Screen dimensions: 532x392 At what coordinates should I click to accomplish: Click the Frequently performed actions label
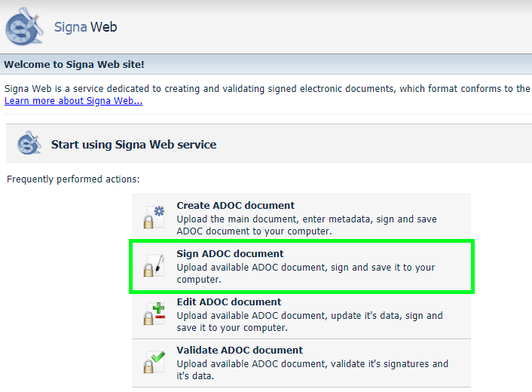click(x=73, y=179)
